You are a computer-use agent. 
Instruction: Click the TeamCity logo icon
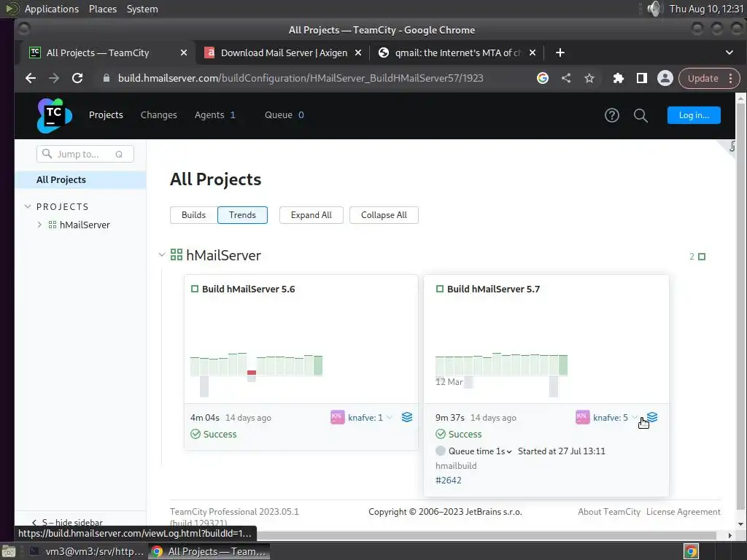[x=54, y=115]
